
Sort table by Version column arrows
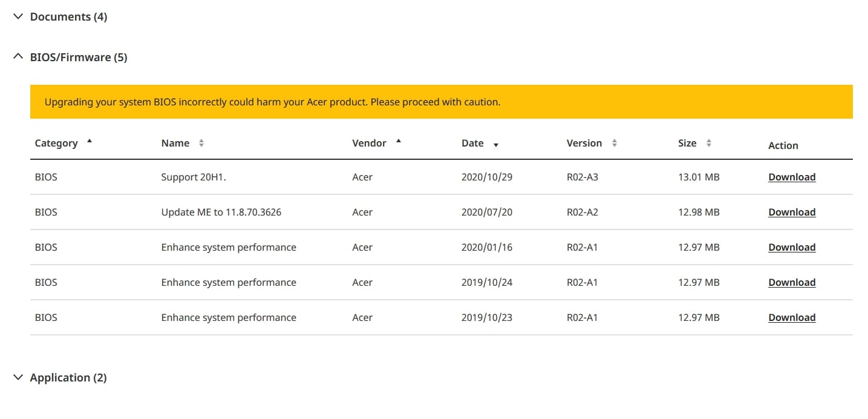[x=614, y=144]
